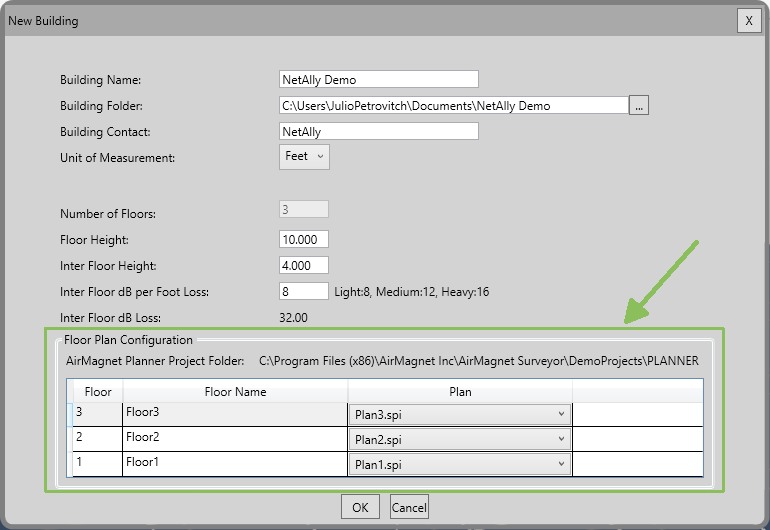Click the Floor Name column header

point(235,391)
